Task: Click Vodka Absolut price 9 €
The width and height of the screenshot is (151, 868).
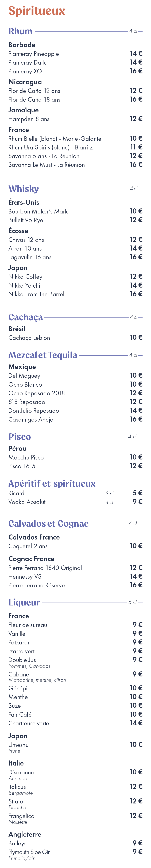Action: (138, 502)
